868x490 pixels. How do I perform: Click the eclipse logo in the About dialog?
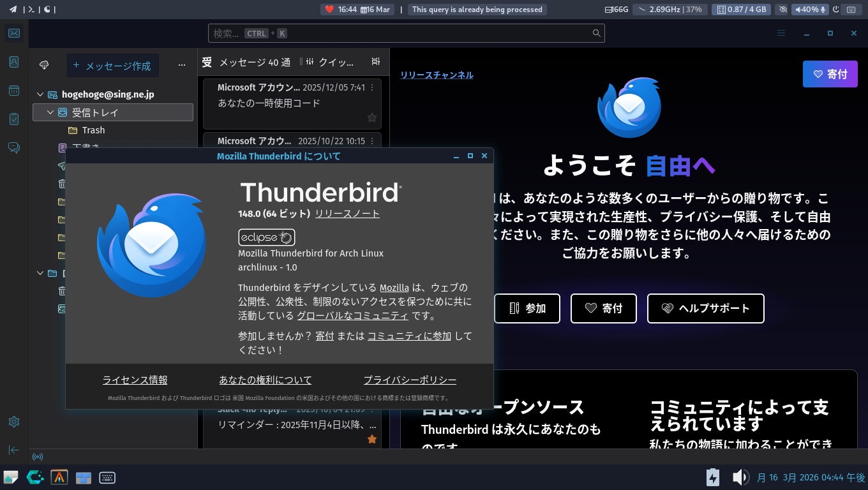pos(267,237)
